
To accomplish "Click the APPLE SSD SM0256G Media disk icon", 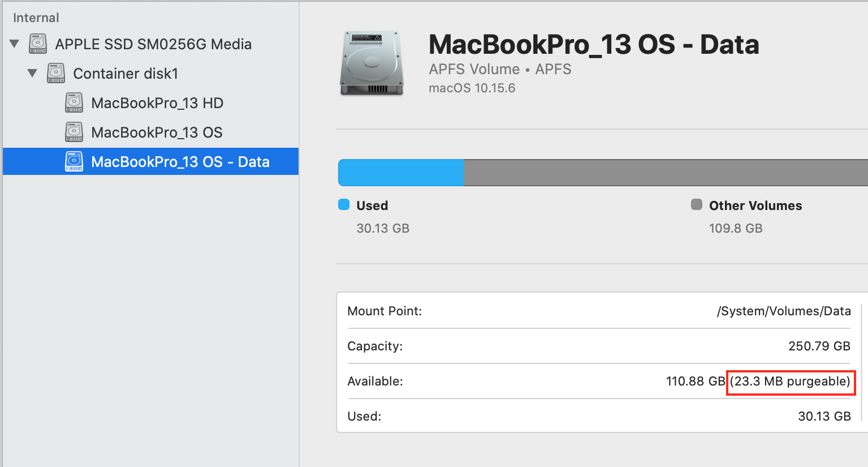I will tap(38, 44).
